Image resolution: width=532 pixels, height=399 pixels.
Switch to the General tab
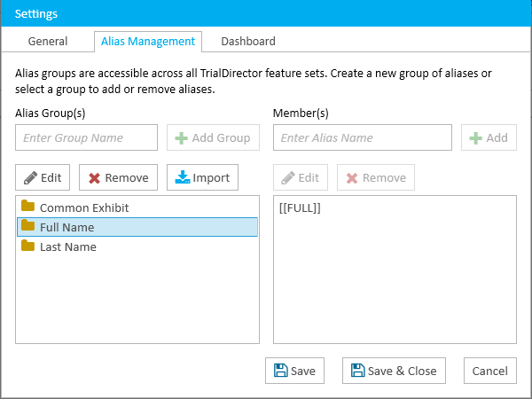(48, 42)
